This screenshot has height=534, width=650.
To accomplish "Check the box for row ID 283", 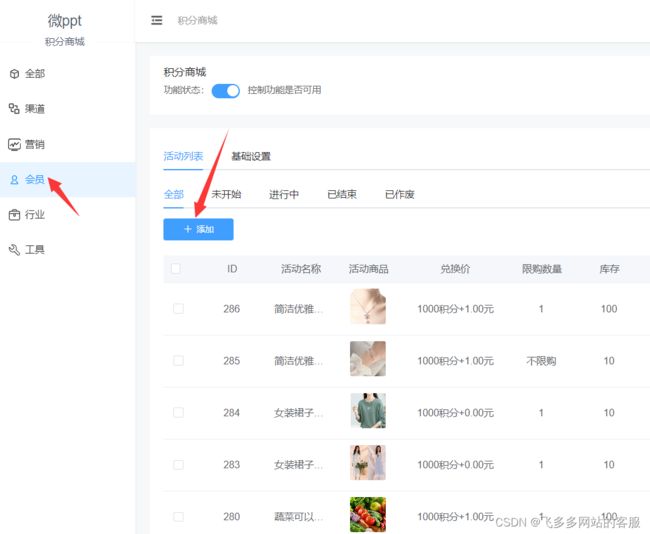I will tap(178, 465).
